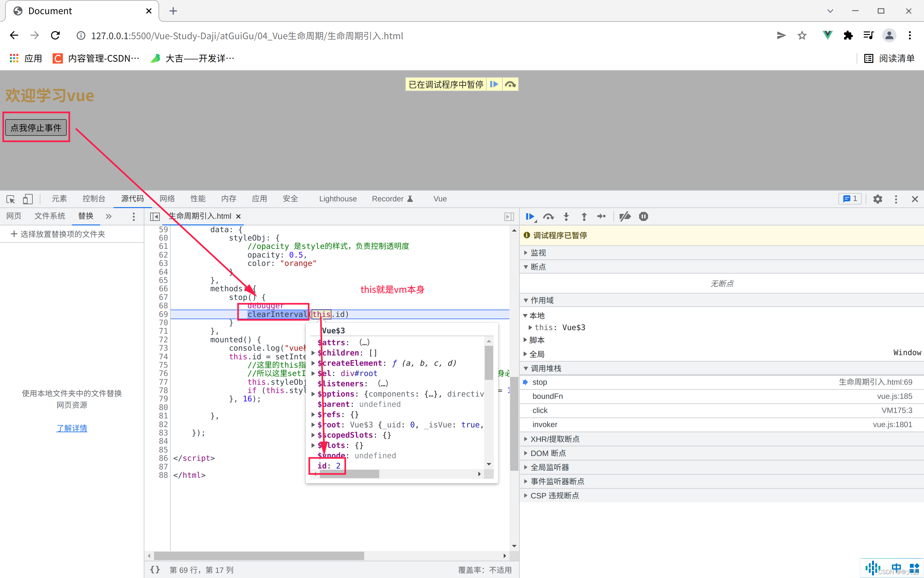Step out of current function
This screenshot has width=924, height=578.
pyautogui.click(x=584, y=217)
